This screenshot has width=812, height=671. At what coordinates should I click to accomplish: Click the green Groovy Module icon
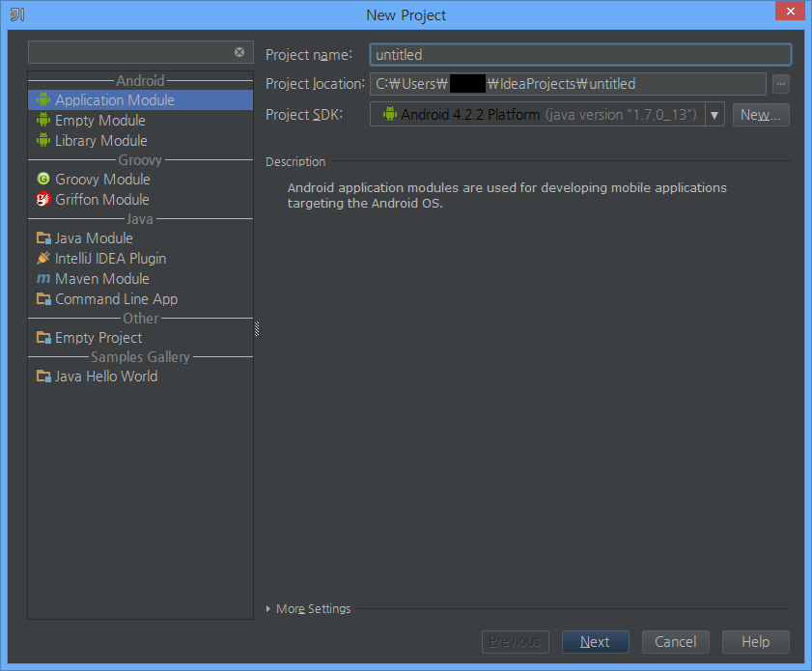point(42,180)
